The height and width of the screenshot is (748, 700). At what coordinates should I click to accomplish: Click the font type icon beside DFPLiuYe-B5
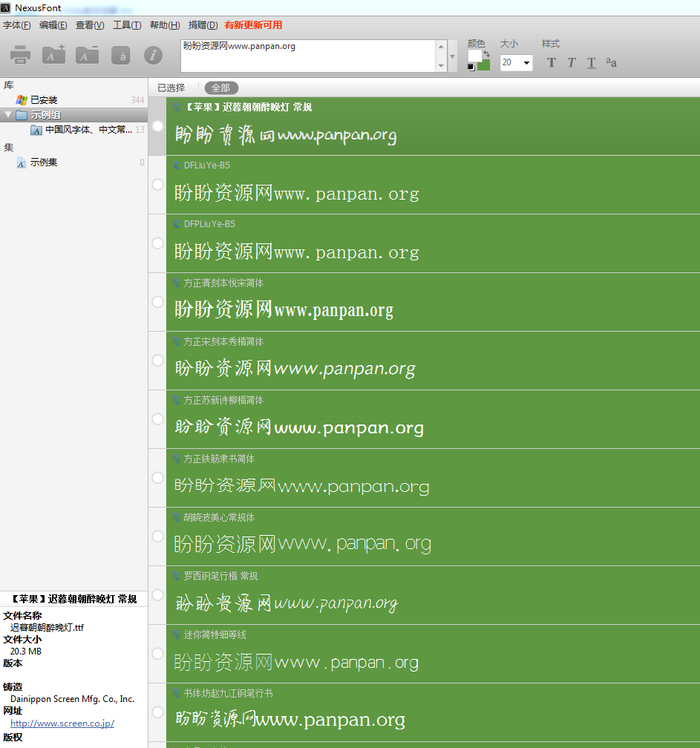point(176,224)
